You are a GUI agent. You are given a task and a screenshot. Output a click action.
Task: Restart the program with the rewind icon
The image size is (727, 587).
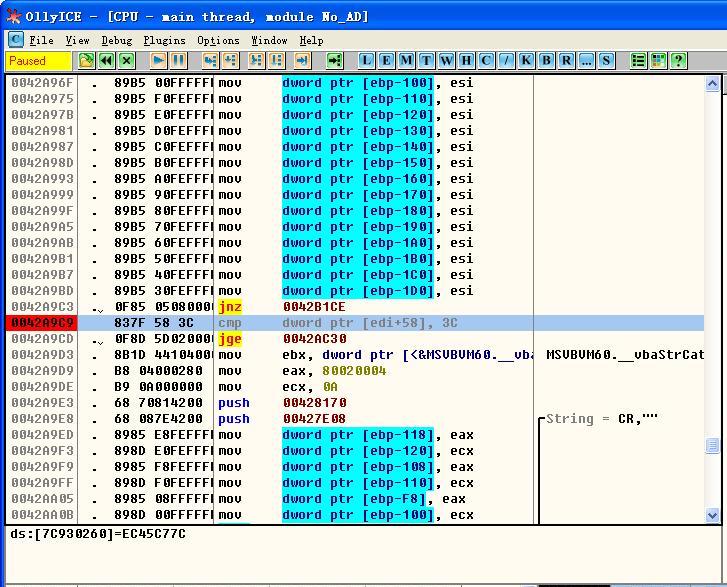pyautogui.click(x=107, y=61)
